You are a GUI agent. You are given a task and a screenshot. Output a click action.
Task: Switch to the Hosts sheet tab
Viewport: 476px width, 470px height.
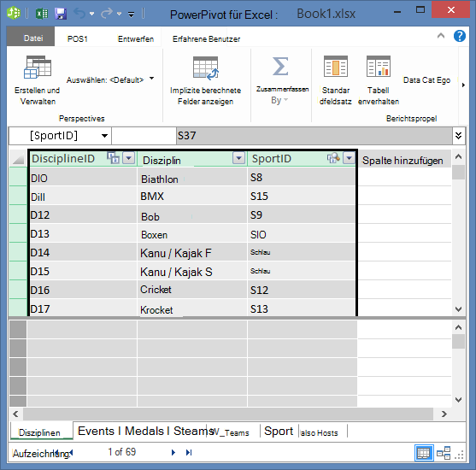[319, 433]
